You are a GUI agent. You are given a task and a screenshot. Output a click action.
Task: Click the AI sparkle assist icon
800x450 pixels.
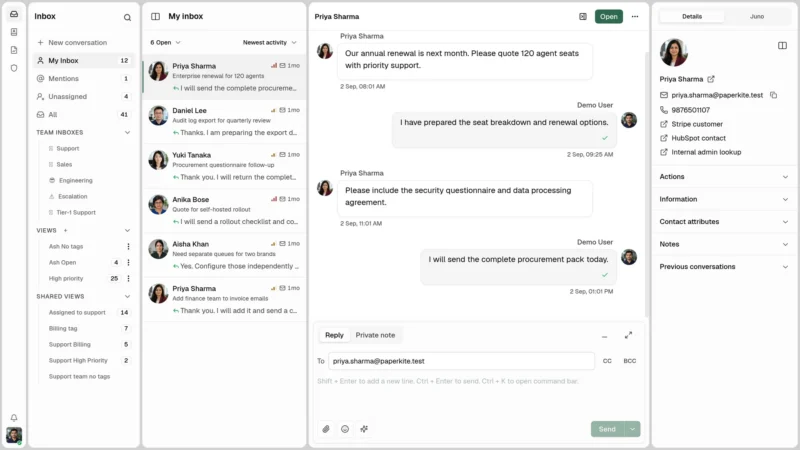click(x=364, y=429)
